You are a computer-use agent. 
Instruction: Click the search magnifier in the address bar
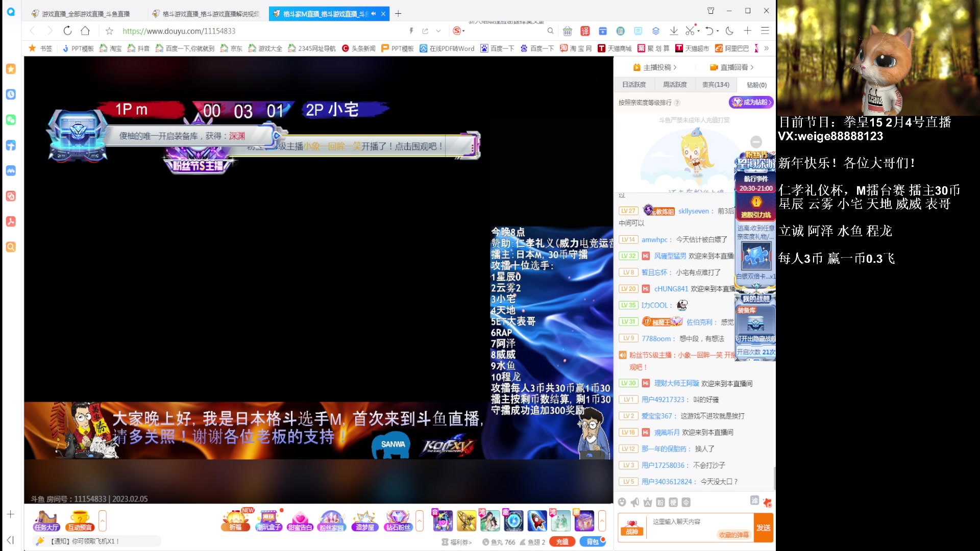point(550,31)
